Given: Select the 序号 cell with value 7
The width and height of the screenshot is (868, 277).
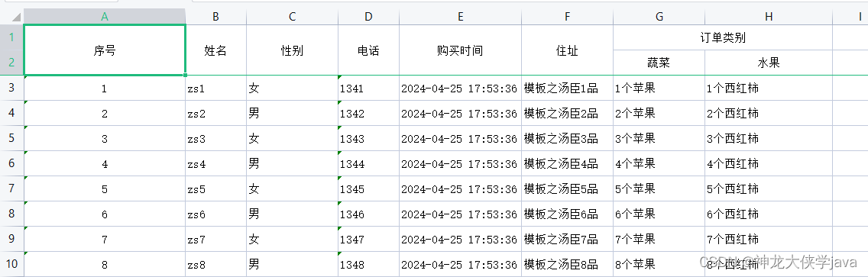Looking at the screenshot, I should tap(105, 240).
